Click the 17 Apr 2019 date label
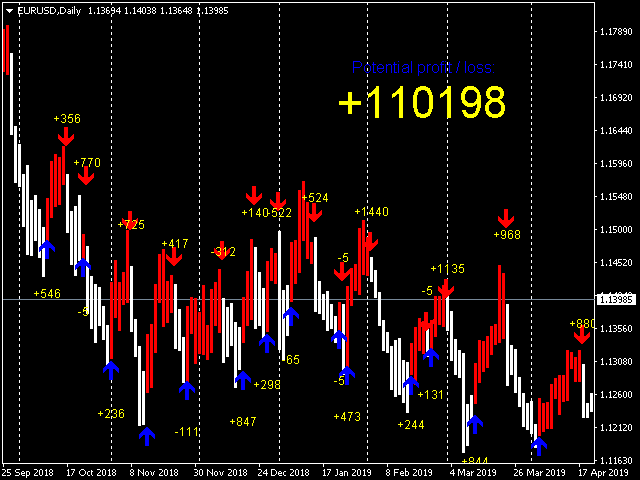This screenshot has width=640, height=480. (x=603, y=473)
